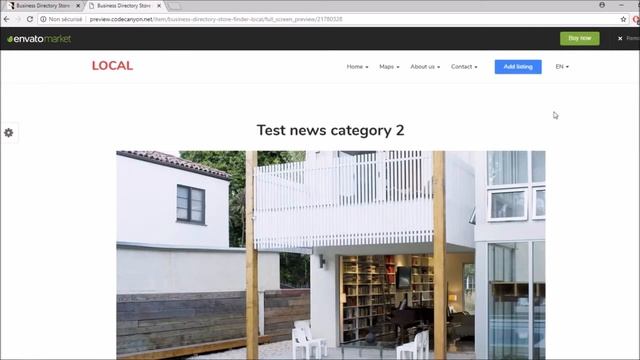Click the green Buy now button
This screenshot has width=640, height=360.
pos(580,38)
